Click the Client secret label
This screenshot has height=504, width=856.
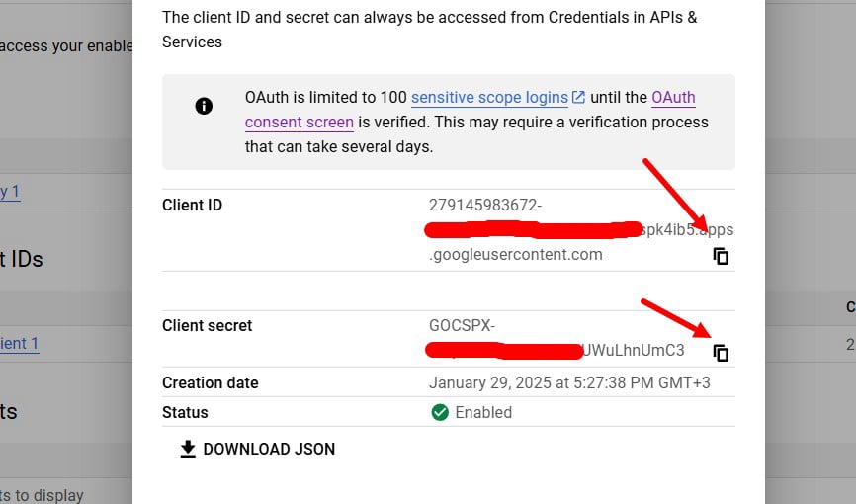207,325
